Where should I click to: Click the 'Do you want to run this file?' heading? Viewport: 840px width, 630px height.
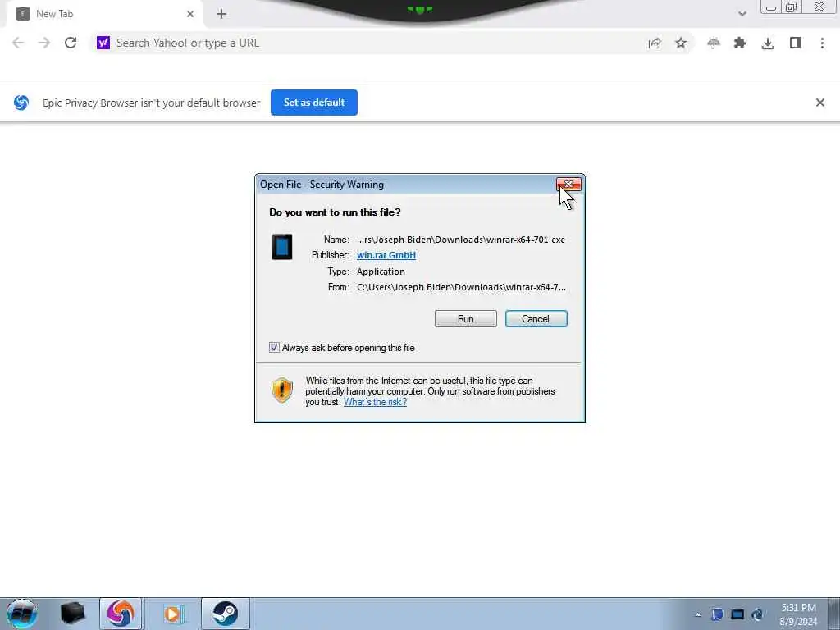pos(335,212)
